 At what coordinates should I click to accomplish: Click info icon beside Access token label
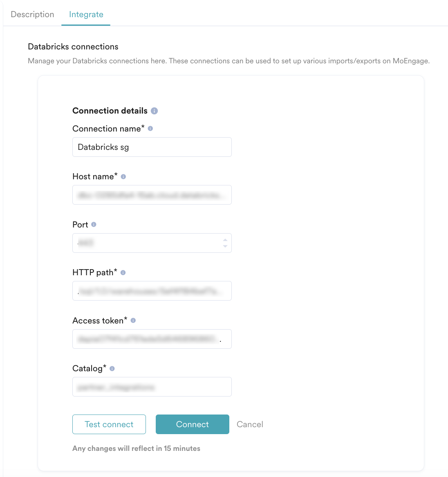point(133,321)
